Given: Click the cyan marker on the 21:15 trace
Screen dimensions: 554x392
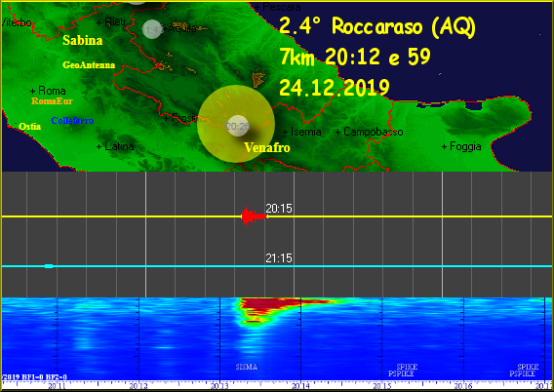Looking at the screenshot, I should [49, 266].
